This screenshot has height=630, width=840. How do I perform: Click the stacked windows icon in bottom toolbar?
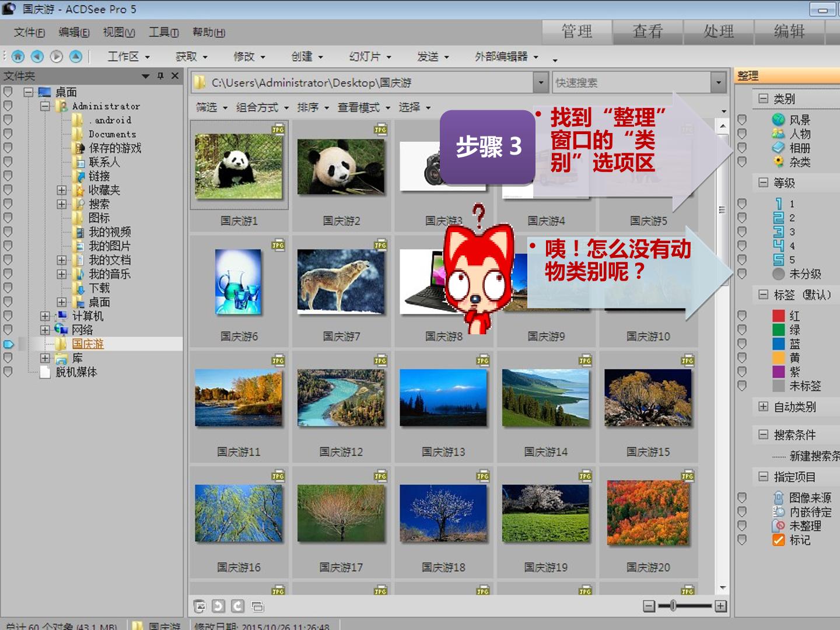(x=257, y=606)
